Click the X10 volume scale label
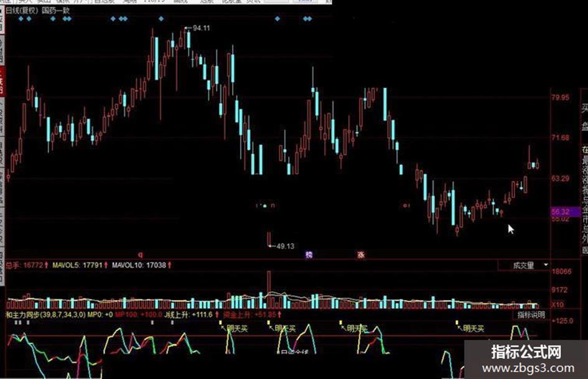 558,304
